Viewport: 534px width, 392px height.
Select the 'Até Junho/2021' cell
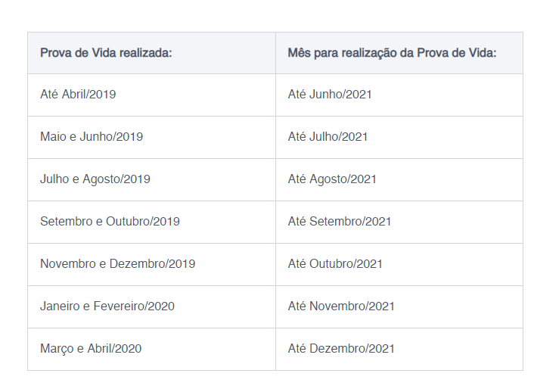tap(330, 95)
